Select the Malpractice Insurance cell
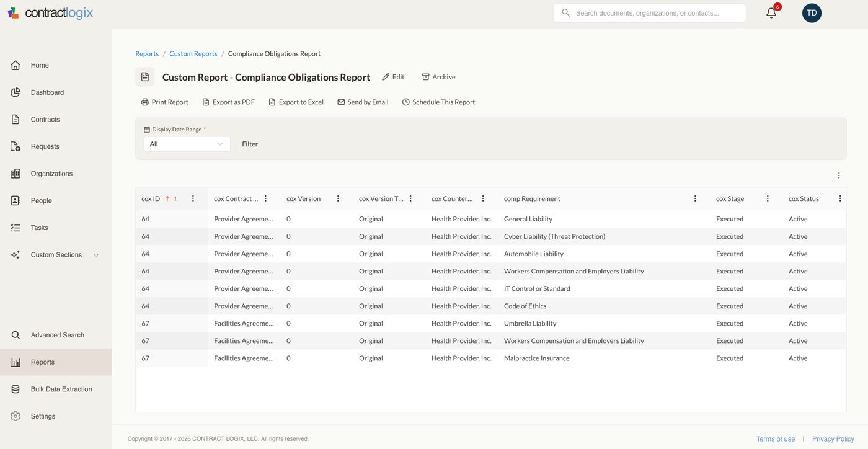868x449 pixels. click(604, 358)
